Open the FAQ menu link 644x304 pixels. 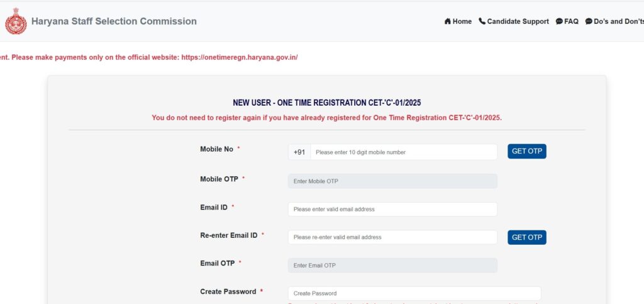(567, 21)
